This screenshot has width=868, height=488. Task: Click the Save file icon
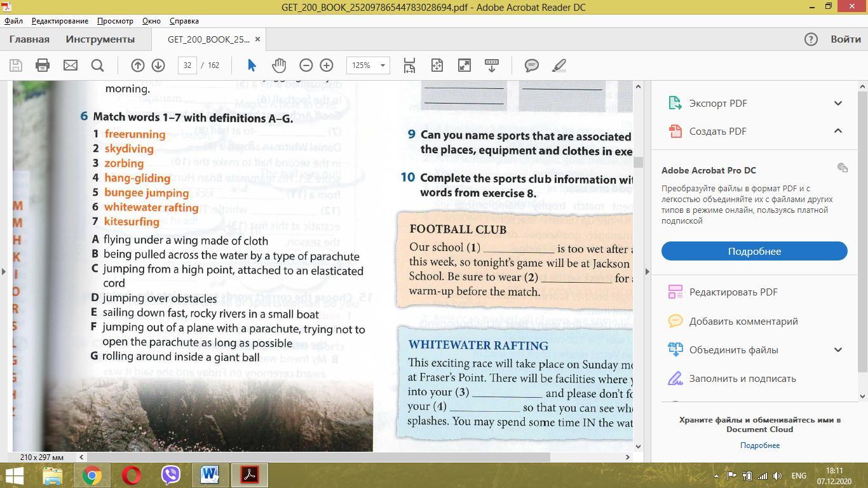click(16, 65)
